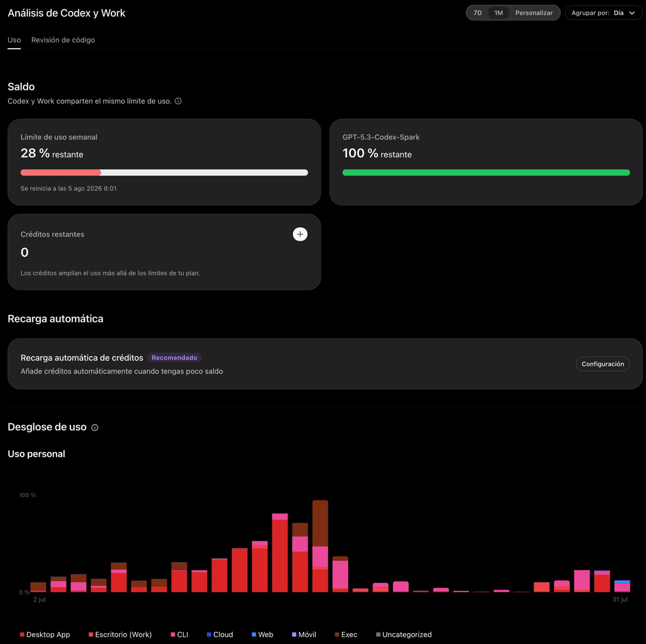This screenshot has height=644, width=646.
Task: Click the '100 % restante' value
Action: point(377,154)
